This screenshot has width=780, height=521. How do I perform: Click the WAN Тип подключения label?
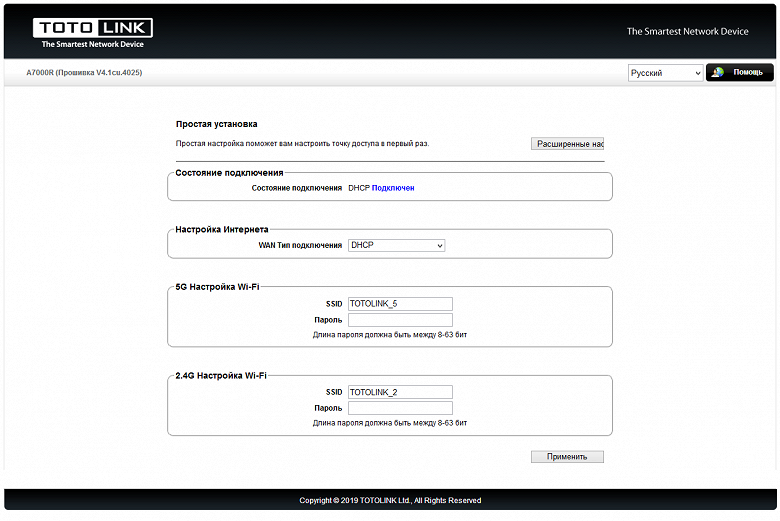300,245
